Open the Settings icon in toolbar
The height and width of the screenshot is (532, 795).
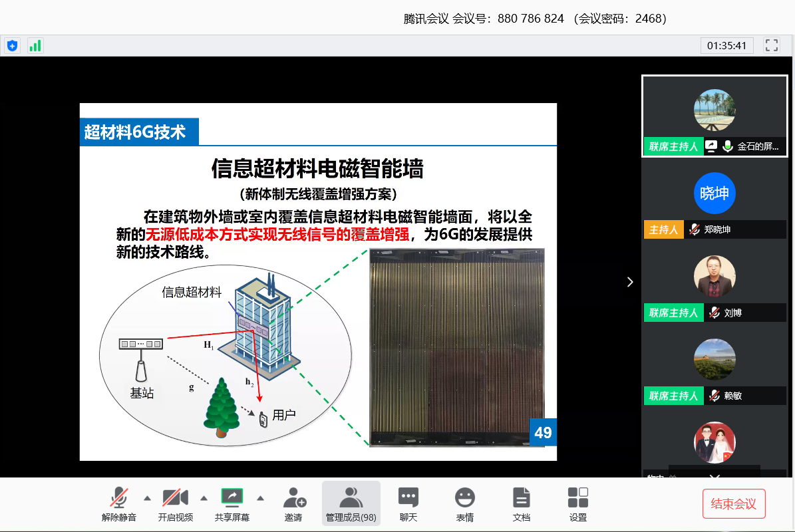577,504
